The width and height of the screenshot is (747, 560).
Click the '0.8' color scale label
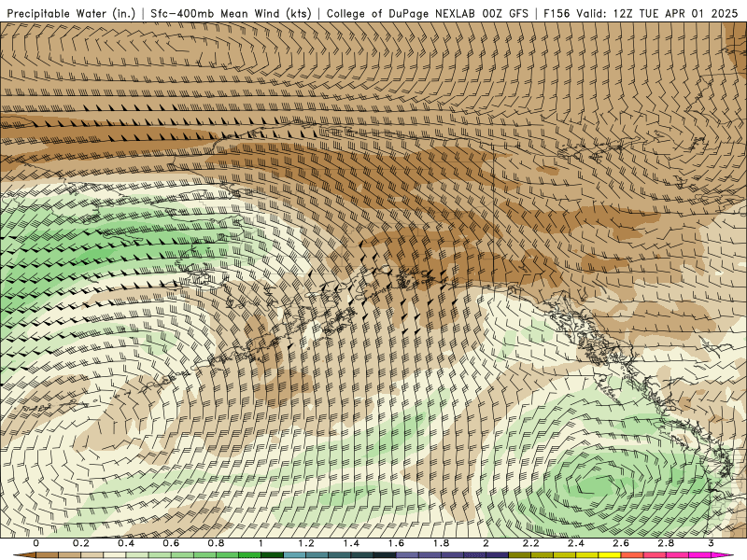[x=217, y=543]
